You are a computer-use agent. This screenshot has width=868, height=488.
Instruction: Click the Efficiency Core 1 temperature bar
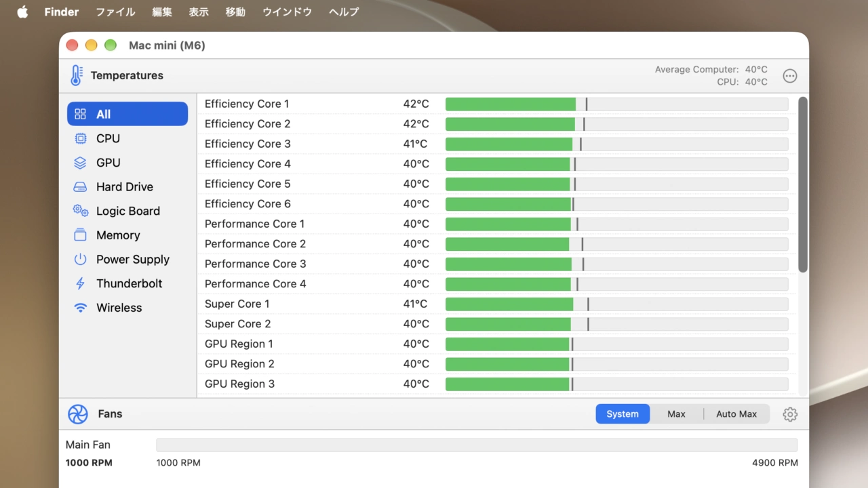[x=617, y=104]
